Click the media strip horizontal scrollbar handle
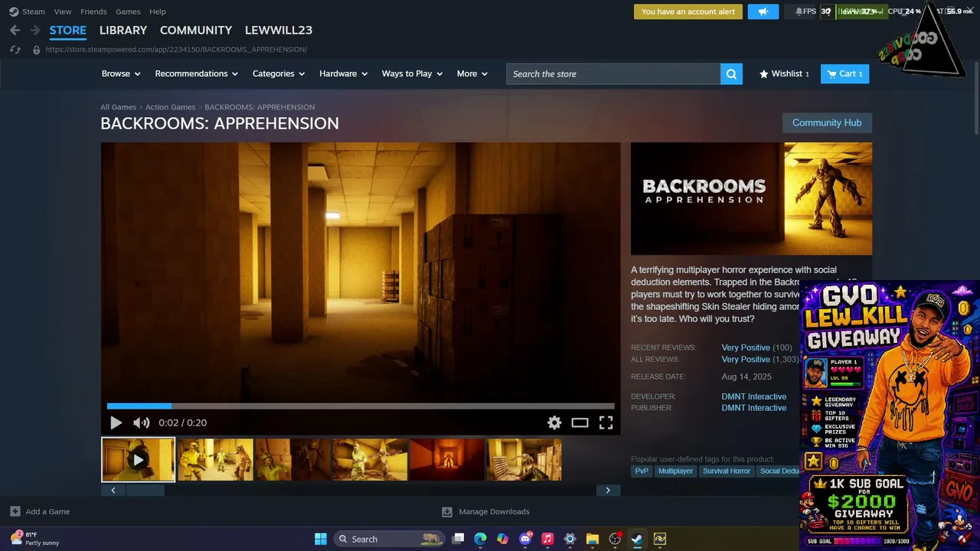The width and height of the screenshot is (980, 551). click(145, 491)
